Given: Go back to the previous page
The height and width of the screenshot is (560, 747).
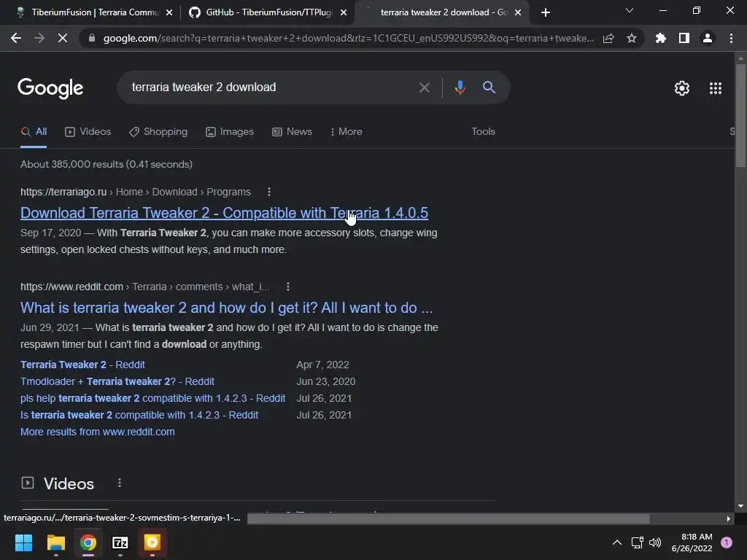Looking at the screenshot, I should point(16,38).
